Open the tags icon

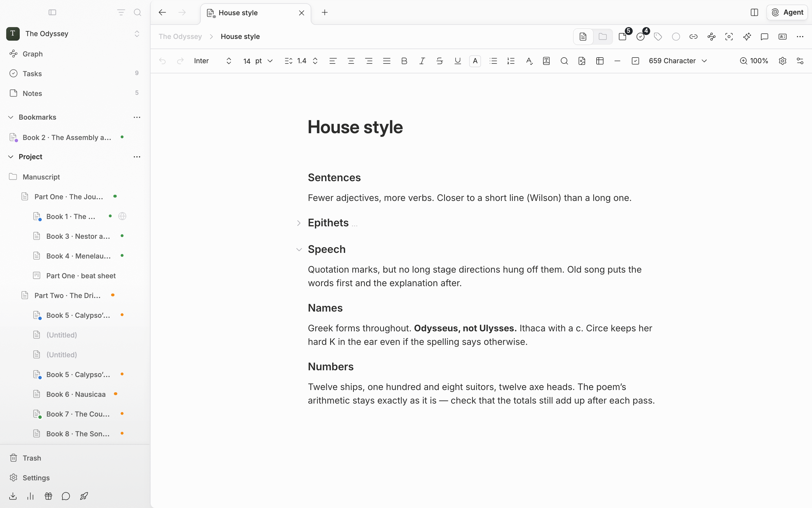[658, 37]
